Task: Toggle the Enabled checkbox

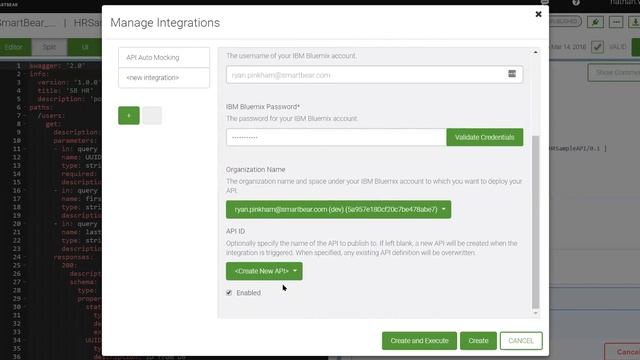Action: coord(229,293)
